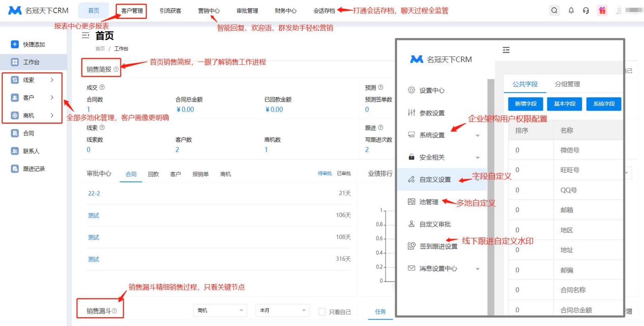The width and height of the screenshot is (644, 326).
Task: Click the help icon beside 跟进 heading
Action: click(x=381, y=128)
